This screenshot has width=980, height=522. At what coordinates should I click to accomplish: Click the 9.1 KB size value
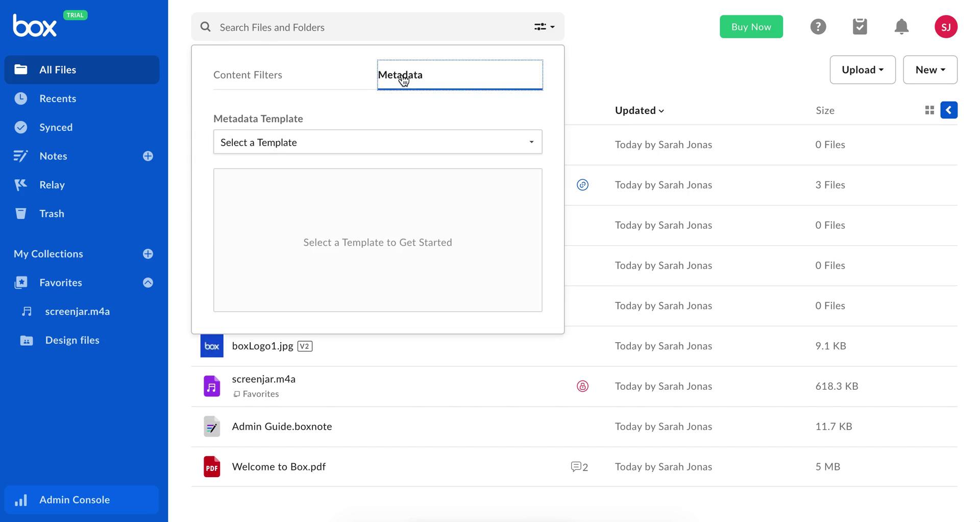click(x=830, y=346)
